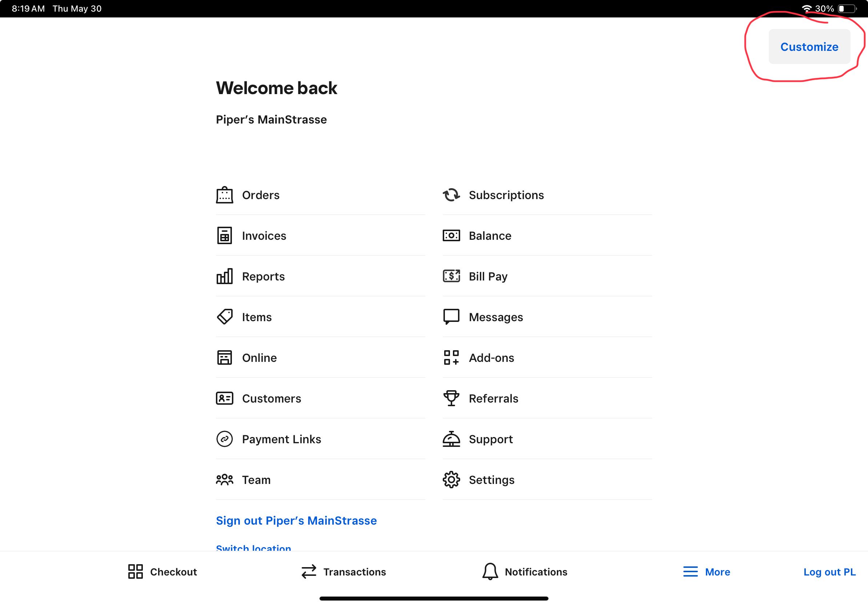The width and height of the screenshot is (868, 606).
Task: Open the Orders section
Action: click(261, 195)
